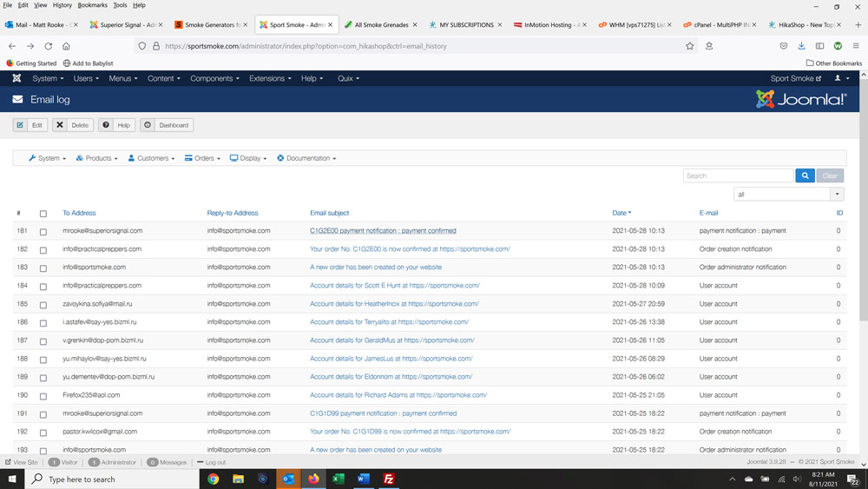Open the Users menu in Joomla bar
868x489 pixels.
(86, 79)
